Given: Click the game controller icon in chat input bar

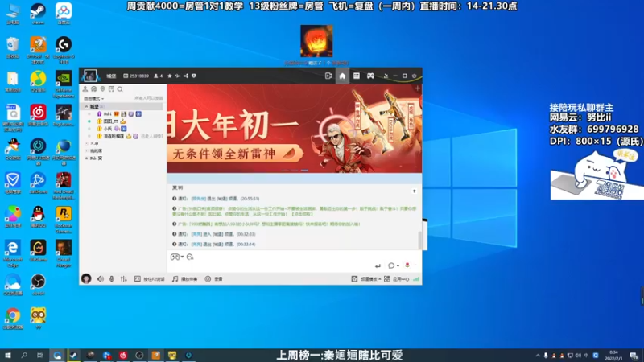Looking at the screenshot, I should pyautogui.click(x=175, y=257).
